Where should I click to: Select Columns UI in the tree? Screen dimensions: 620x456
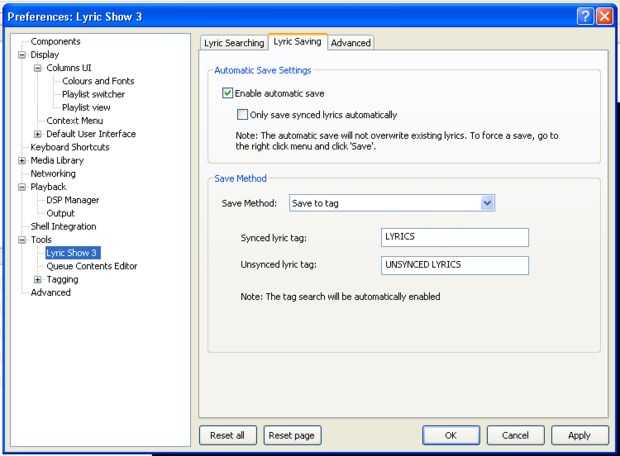(x=69, y=68)
